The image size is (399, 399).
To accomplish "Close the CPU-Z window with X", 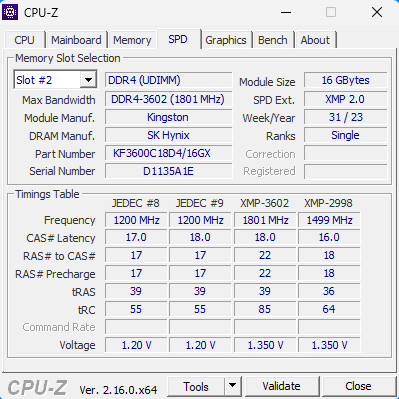I will pos(377,12).
